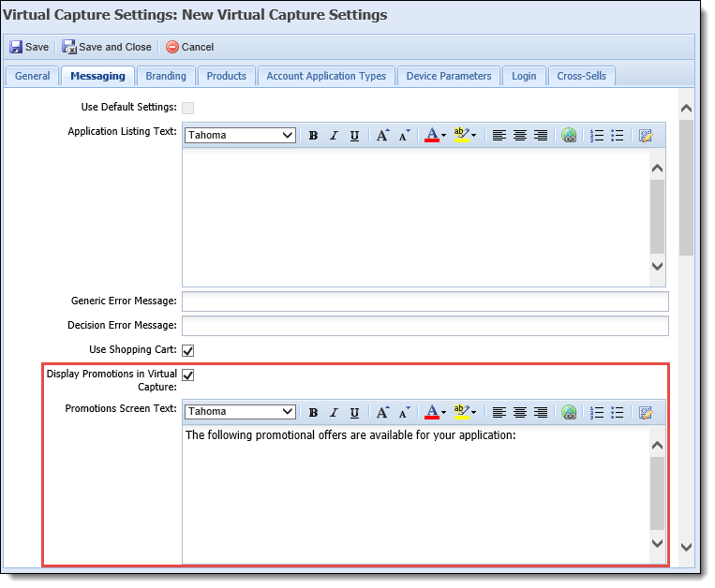Viewport: 715px width, 588px height.
Task: Toggle italic in Promotions Screen Text editor
Action: [334, 412]
